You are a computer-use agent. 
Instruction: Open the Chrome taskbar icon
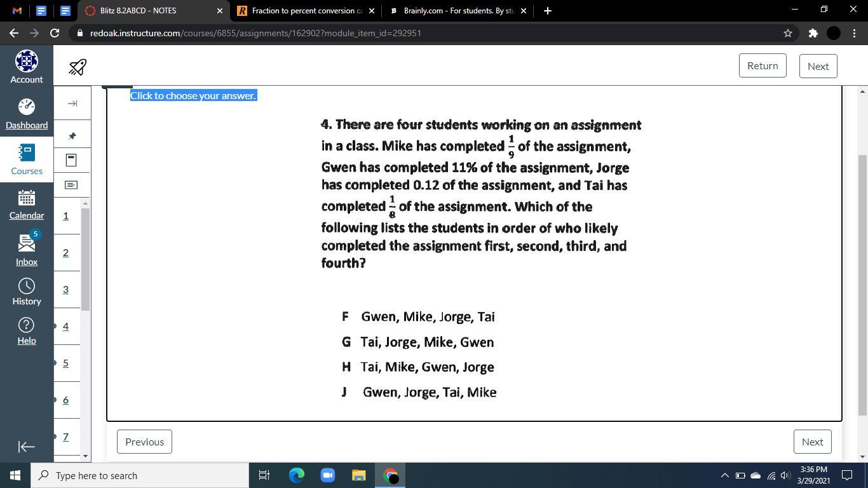[390, 475]
